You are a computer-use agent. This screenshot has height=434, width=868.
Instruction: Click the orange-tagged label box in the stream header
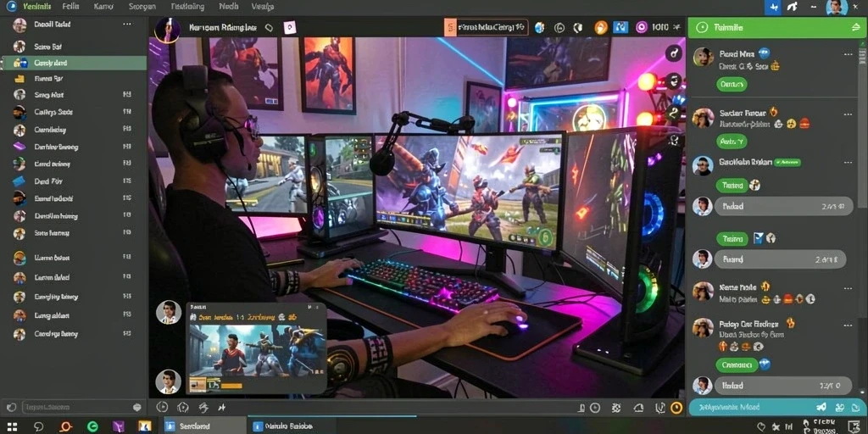click(486, 27)
